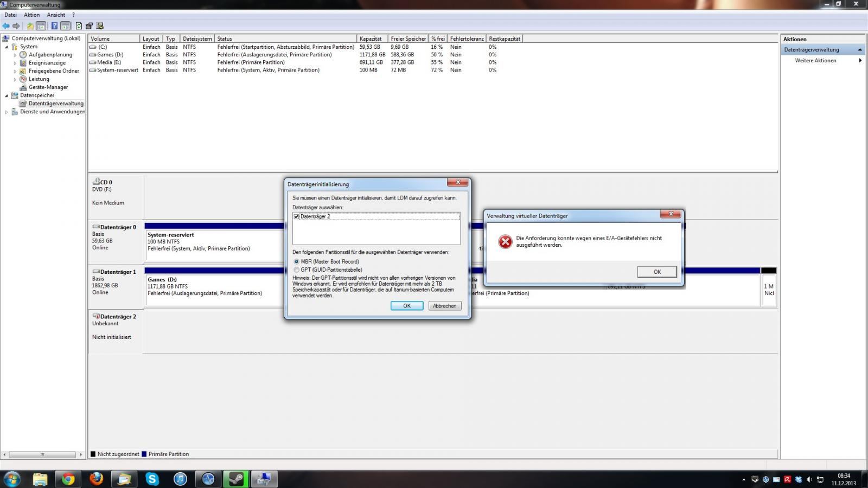Select Datenträgerverwaltung in the tree

tap(56, 104)
